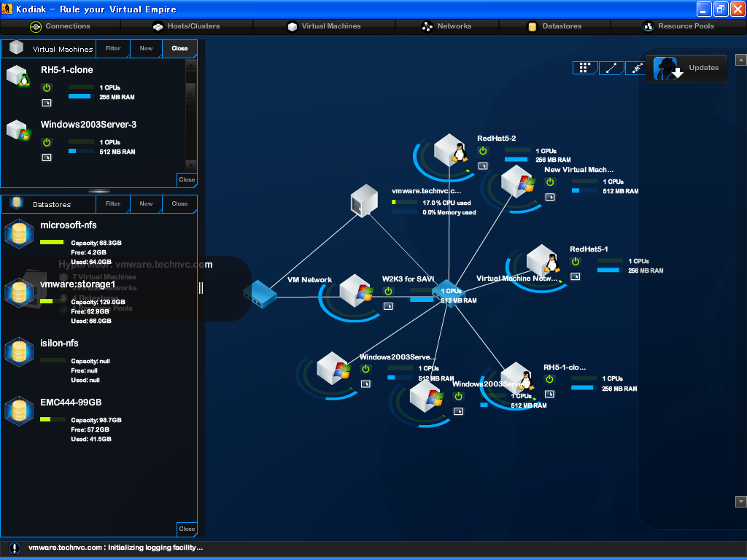The height and width of the screenshot is (560, 747).
Task: Select the spring layout icon
Action: click(636, 68)
